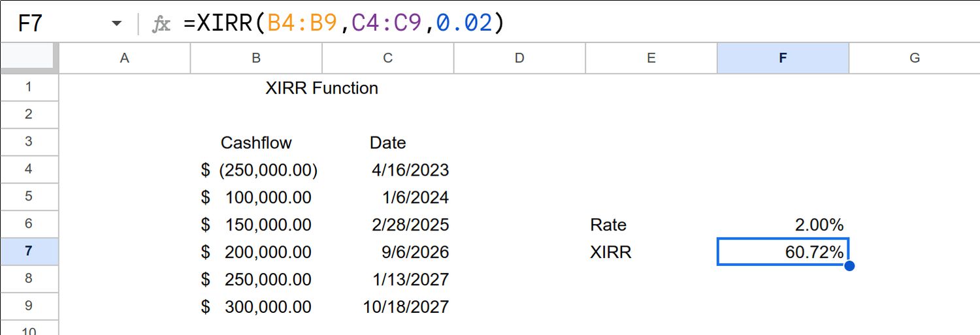Select column E header

click(x=651, y=58)
